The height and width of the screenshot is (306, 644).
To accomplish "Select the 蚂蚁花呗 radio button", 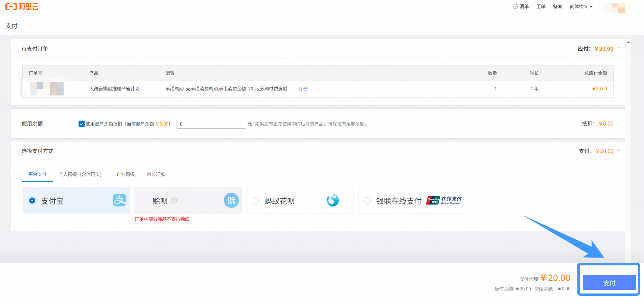I will (x=256, y=201).
